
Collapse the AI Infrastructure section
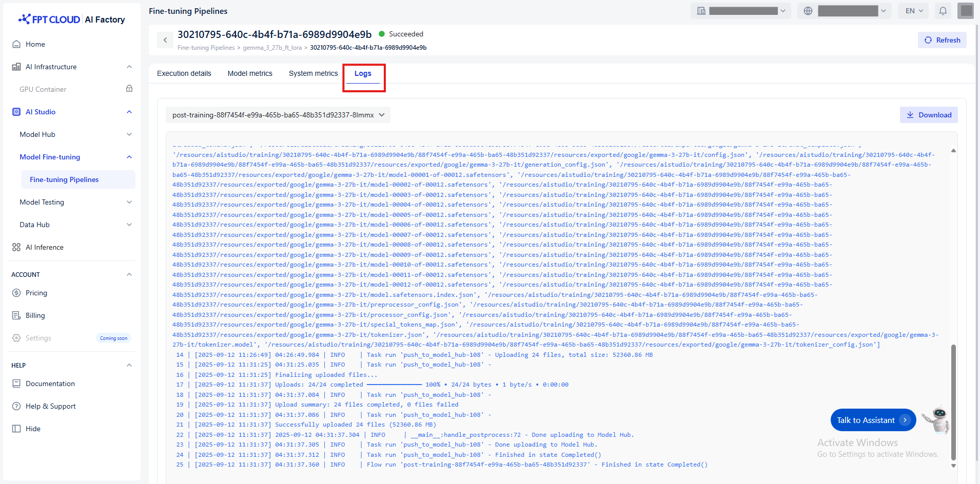[x=129, y=67]
